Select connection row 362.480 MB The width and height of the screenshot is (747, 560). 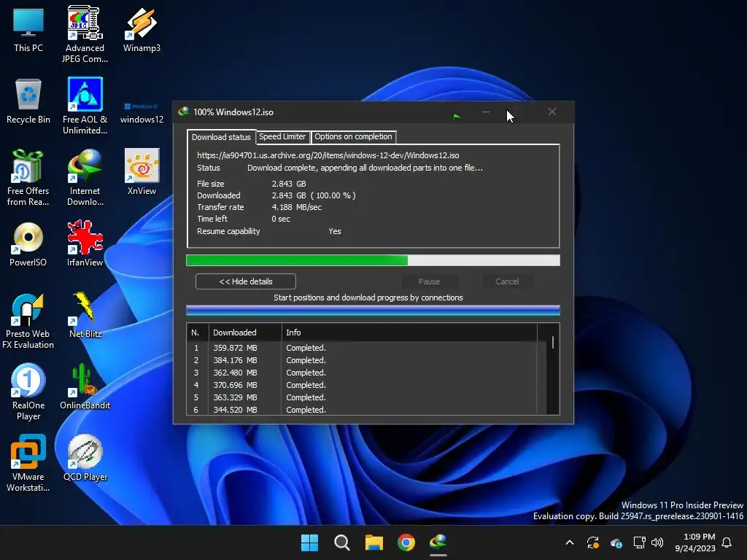(x=362, y=373)
